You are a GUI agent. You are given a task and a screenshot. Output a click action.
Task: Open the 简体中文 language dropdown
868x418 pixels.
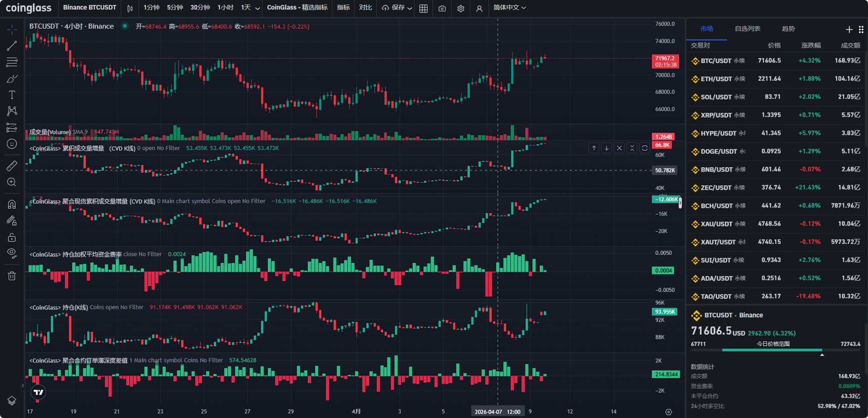pos(509,8)
